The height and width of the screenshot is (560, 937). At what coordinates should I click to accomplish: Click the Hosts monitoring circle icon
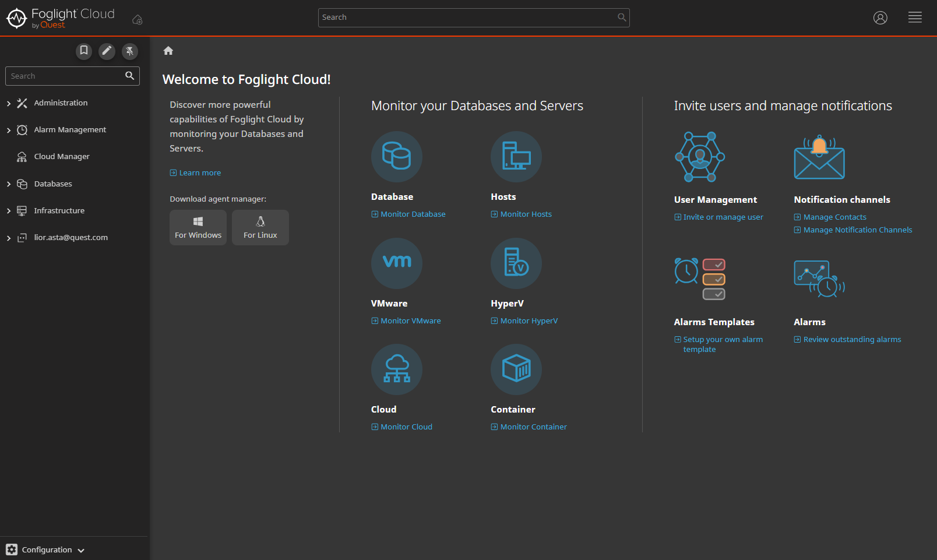tap(516, 157)
